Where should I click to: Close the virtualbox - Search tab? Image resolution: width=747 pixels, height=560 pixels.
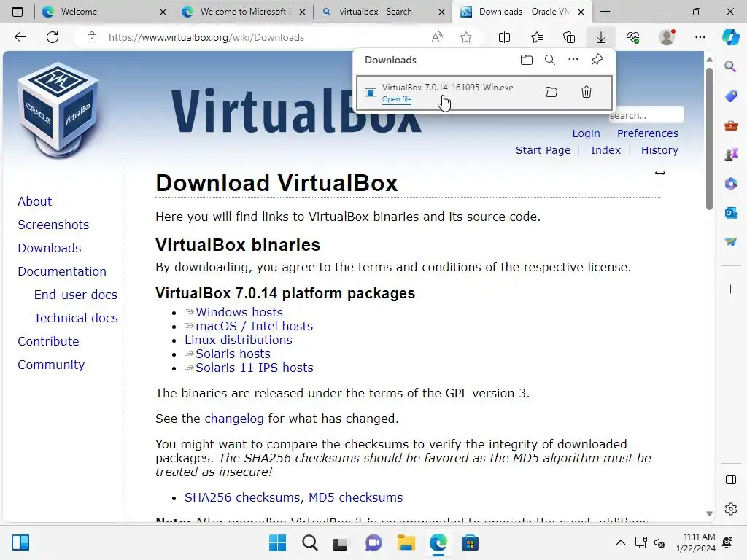pyautogui.click(x=441, y=12)
